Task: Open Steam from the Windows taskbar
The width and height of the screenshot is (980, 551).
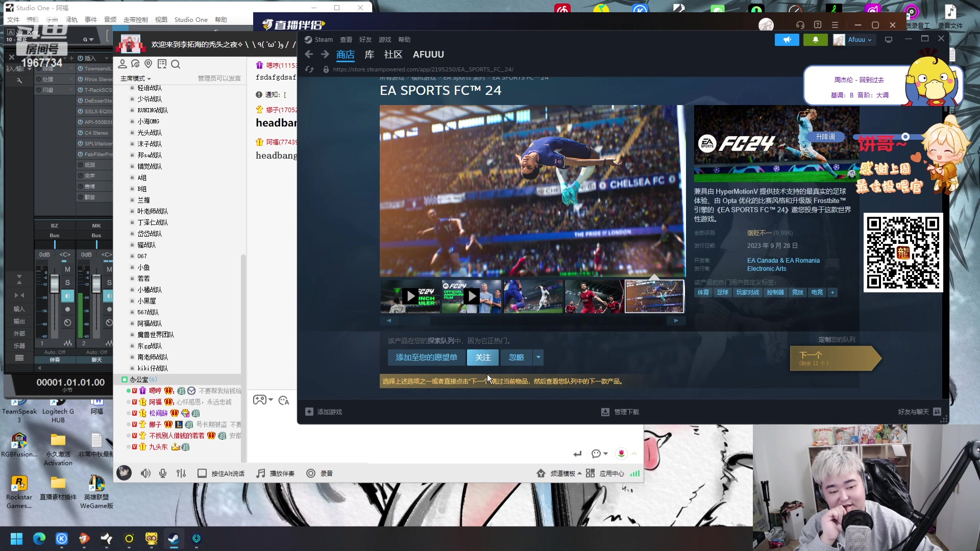Action: click(174, 539)
